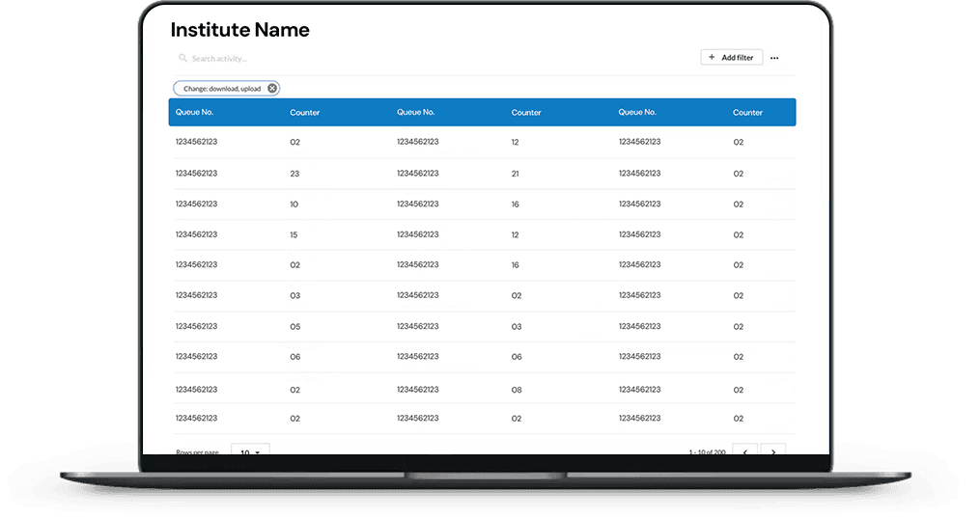980x519 pixels.
Task: Click the Institute Name heading
Action: click(x=240, y=30)
